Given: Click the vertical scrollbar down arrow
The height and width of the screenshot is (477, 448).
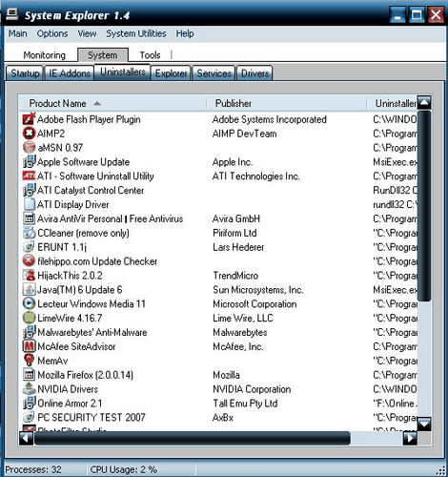Looking at the screenshot, I should (x=424, y=424).
